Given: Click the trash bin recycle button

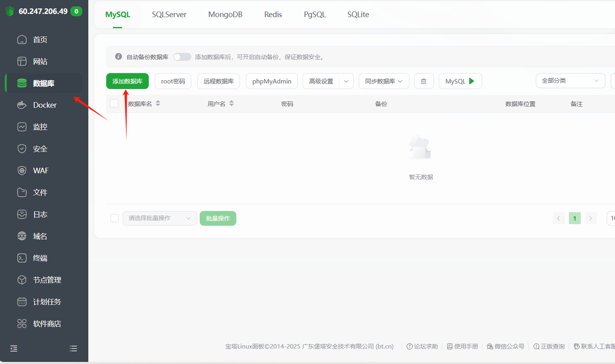Looking at the screenshot, I should 423,81.
